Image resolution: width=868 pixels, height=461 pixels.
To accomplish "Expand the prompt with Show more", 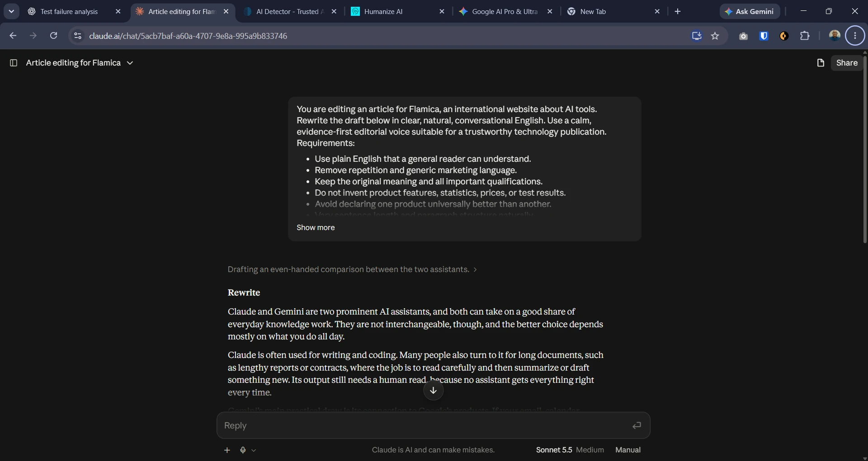I will pyautogui.click(x=316, y=227).
